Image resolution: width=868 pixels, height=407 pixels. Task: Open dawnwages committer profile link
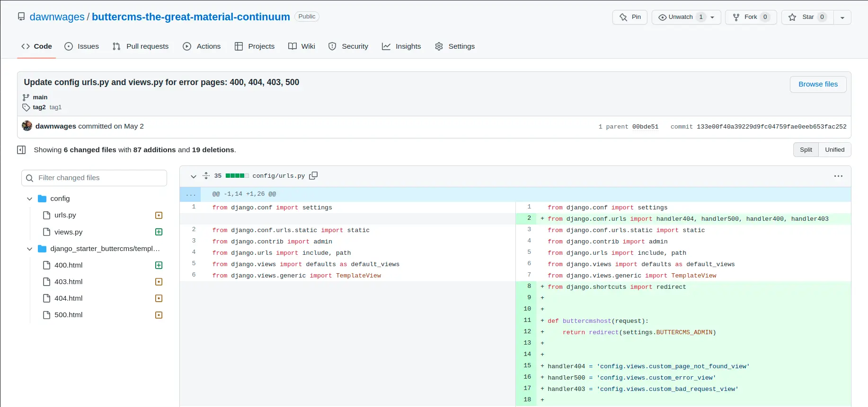[56, 126]
